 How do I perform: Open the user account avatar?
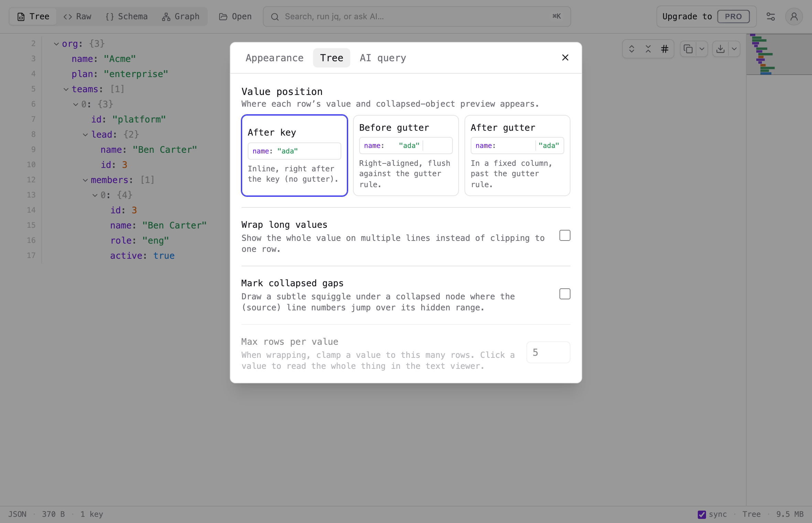click(x=794, y=17)
